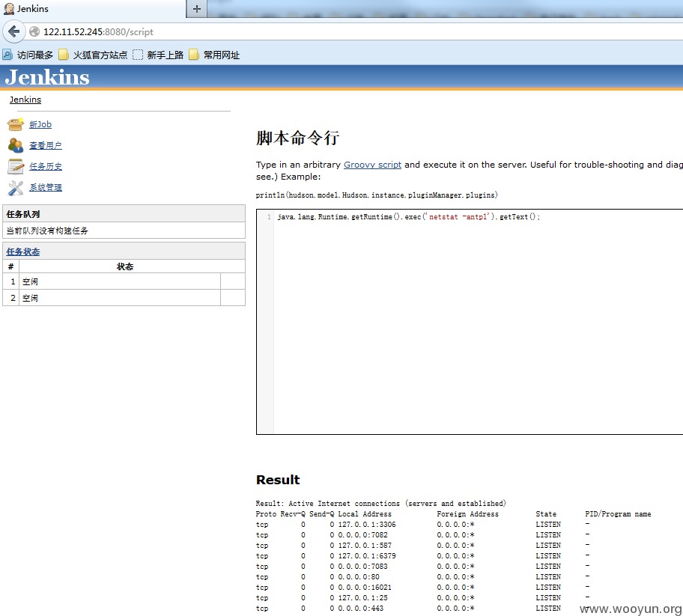
Task: Click the 访问最多 bookmark icon
Action: click(x=7, y=55)
